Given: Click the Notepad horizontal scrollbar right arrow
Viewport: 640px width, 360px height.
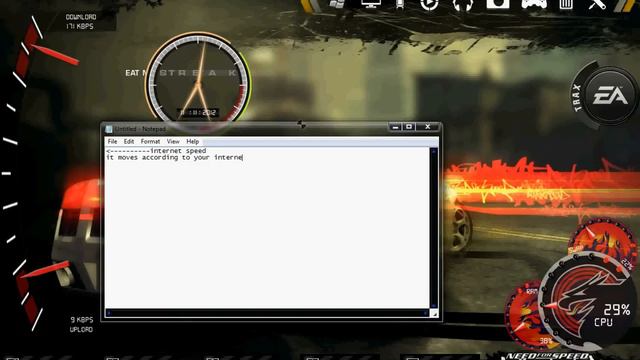Looking at the screenshot, I should coord(426,313).
